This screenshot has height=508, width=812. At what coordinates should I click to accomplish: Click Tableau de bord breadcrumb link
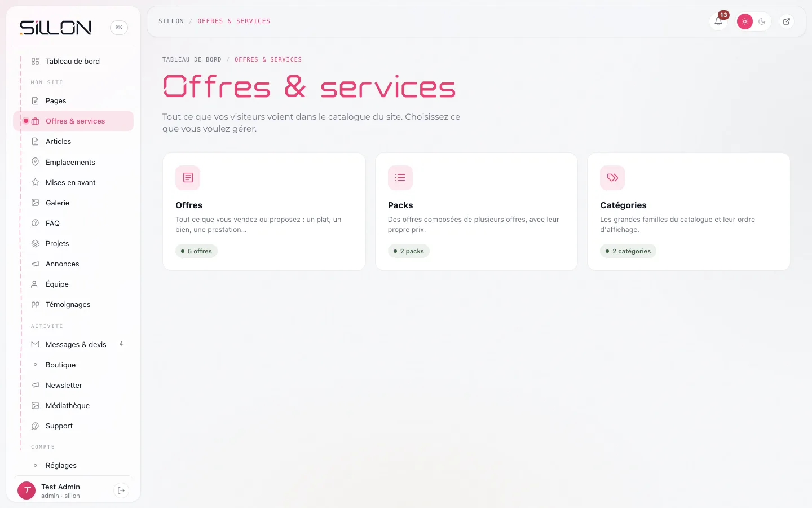click(x=192, y=59)
